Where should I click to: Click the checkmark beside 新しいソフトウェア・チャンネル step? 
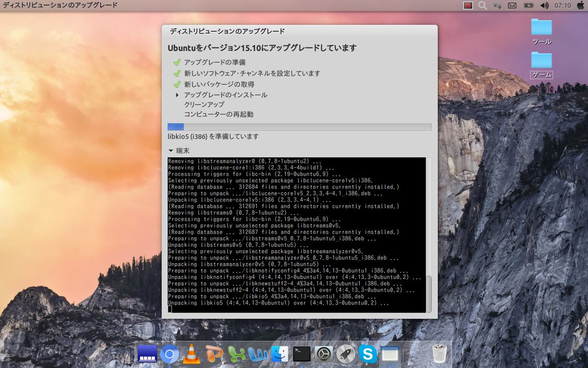[x=177, y=73]
